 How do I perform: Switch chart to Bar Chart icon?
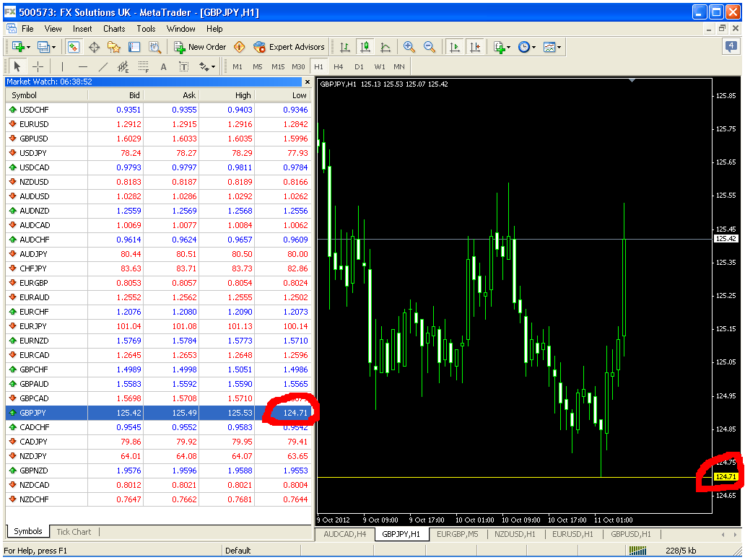coord(345,47)
